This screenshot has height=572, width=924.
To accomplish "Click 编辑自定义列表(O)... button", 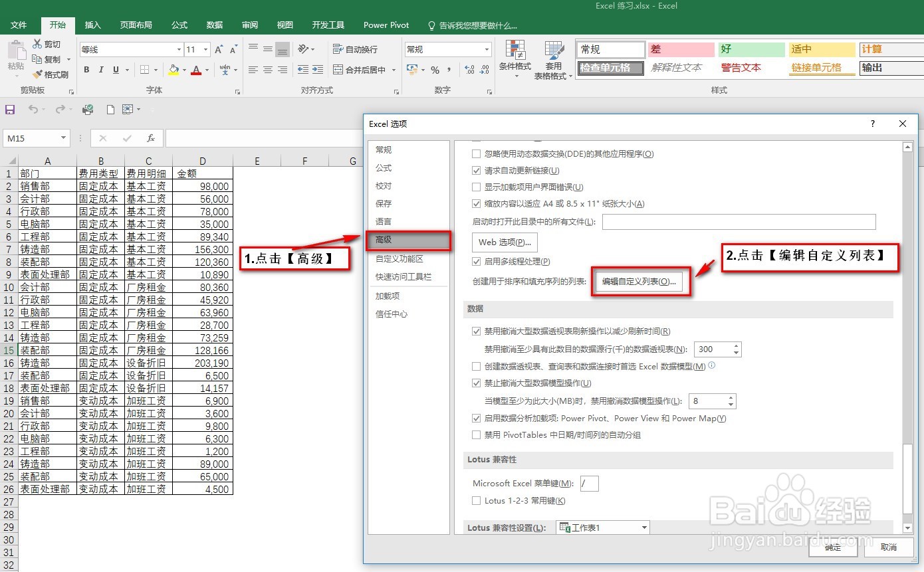I will click(x=639, y=282).
